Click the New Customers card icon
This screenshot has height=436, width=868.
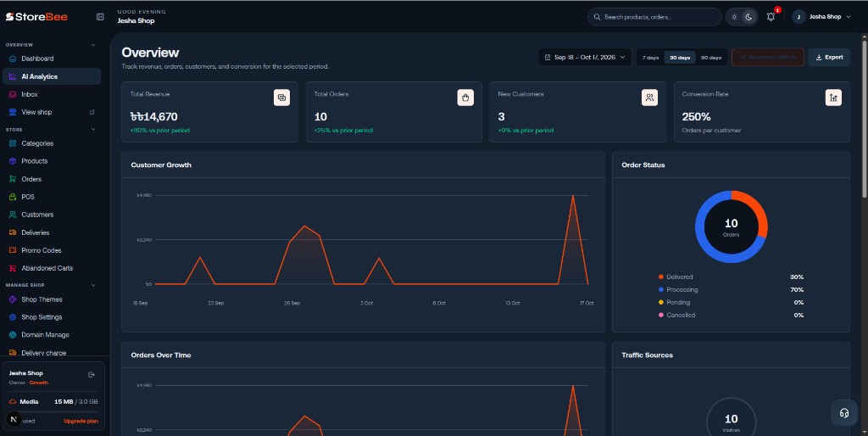(649, 98)
